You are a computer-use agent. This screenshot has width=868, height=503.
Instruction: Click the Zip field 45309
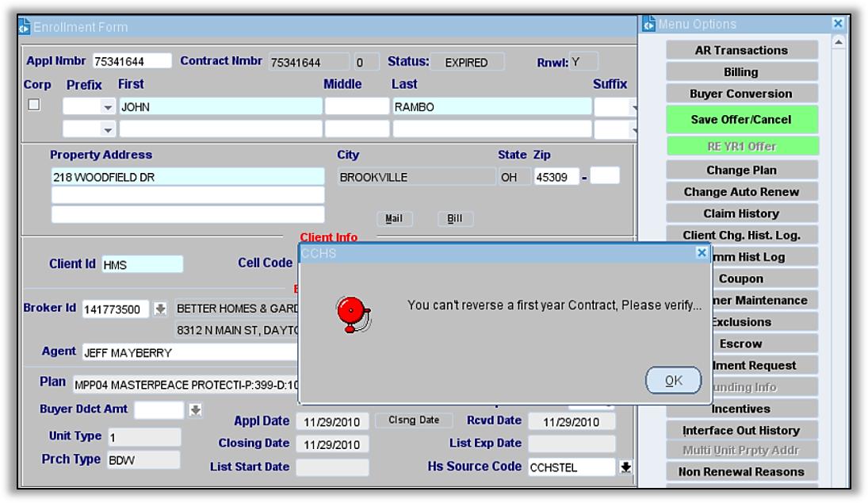click(x=556, y=177)
